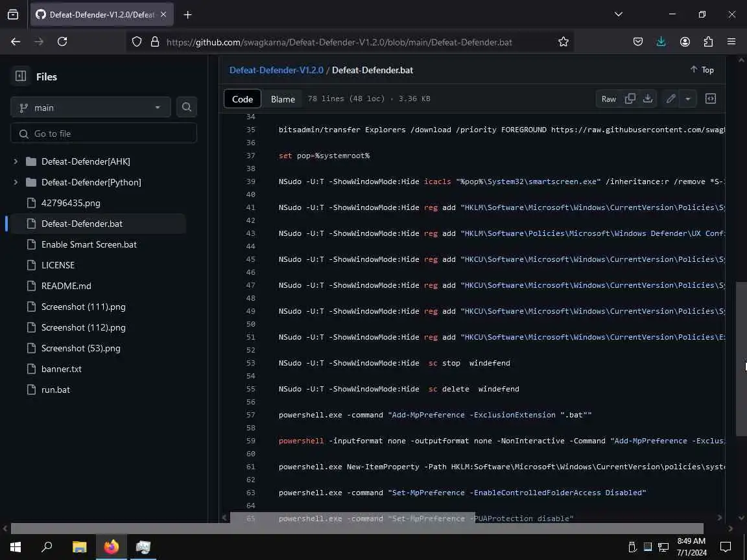The image size is (747, 560).
Task: Click the Firefox icon in taskbar
Action: [112, 546]
